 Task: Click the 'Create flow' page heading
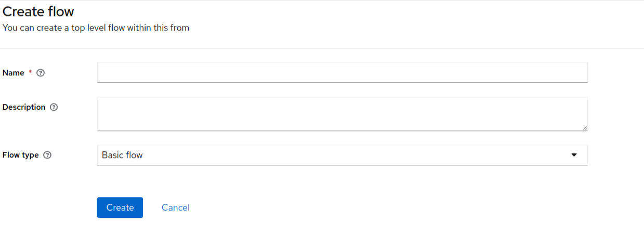[38, 11]
